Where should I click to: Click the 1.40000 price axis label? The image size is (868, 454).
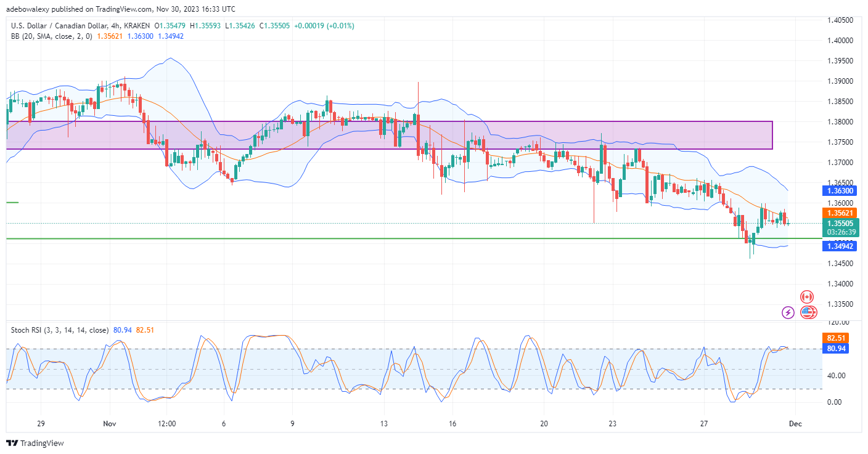840,41
